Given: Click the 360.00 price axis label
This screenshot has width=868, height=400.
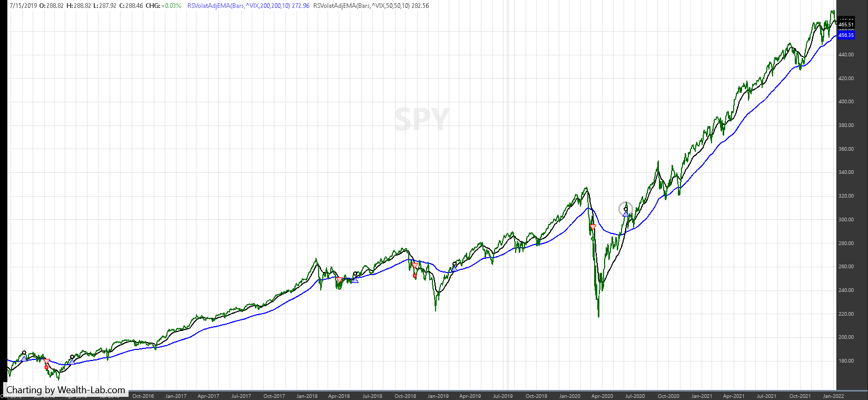Looking at the screenshot, I should 846,149.
